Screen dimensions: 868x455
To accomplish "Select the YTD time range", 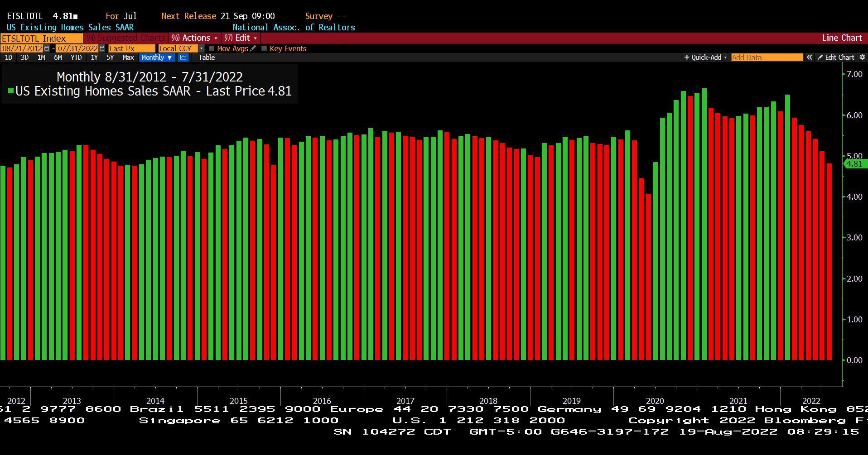I will coord(76,57).
